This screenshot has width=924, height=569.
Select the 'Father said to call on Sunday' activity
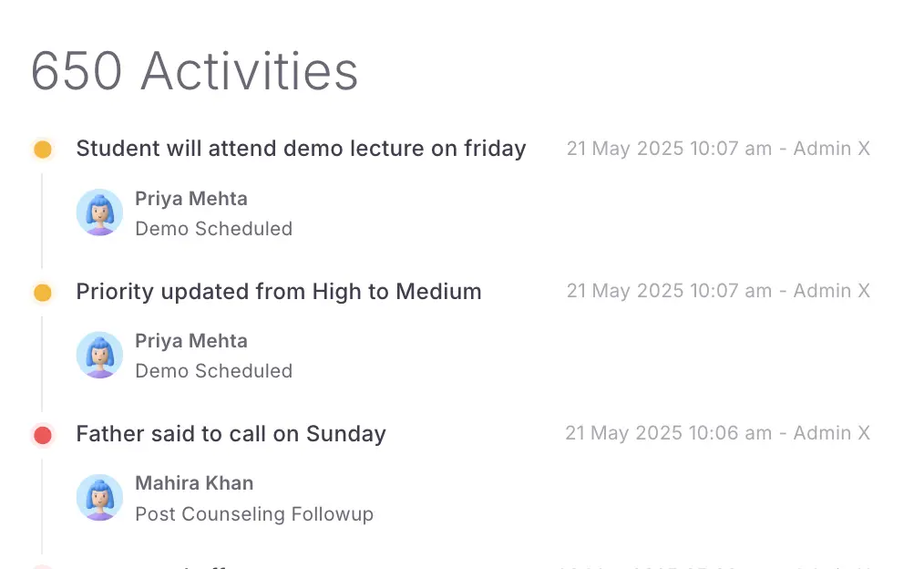point(231,434)
